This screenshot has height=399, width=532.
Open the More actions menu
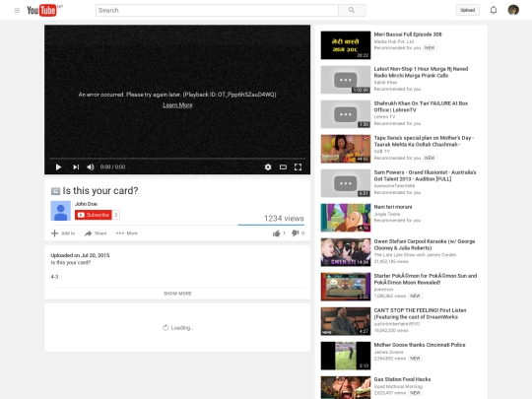point(127,233)
